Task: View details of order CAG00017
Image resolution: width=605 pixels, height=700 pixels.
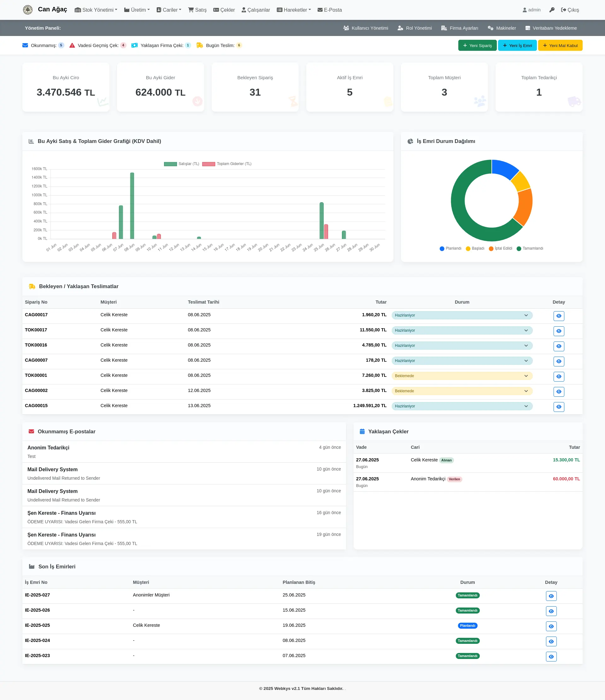Action: point(558,316)
